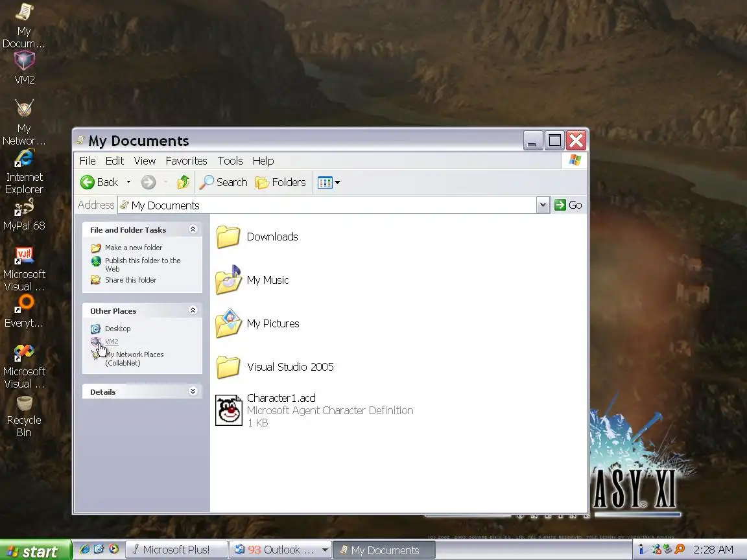Click the My Documents taskbar button
This screenshot has width=747, height=560.
pos(384,550)
